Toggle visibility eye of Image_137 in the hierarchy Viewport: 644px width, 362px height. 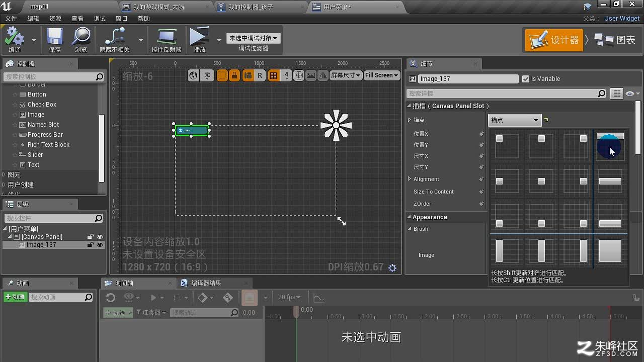(x=100, y=245)
